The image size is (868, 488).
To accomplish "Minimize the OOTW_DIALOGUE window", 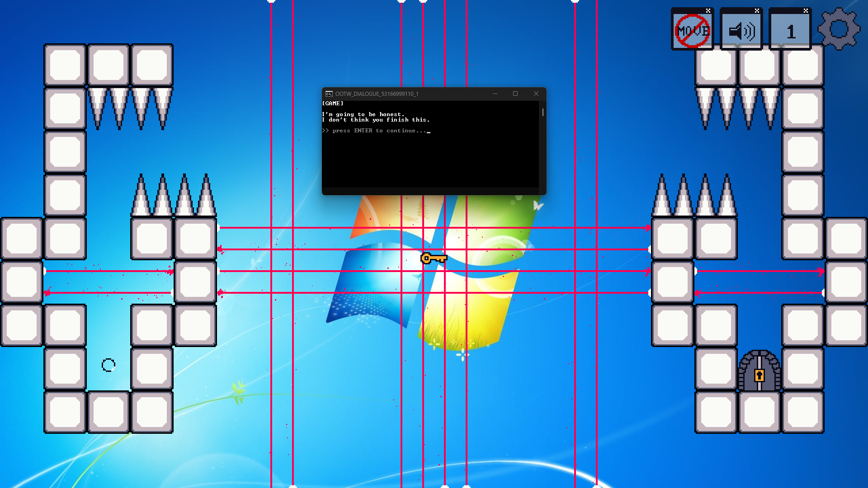I will (495, 94).
